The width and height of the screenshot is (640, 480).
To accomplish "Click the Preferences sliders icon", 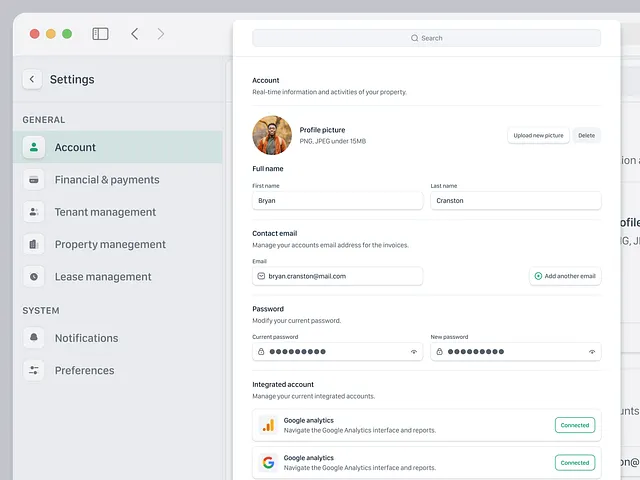I will pos(34,370).
